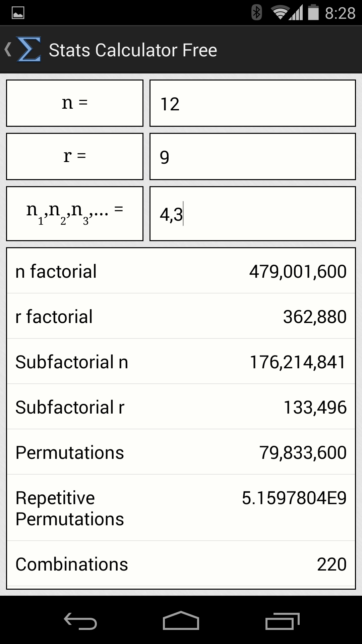Select the n factorial result row
The height and width of the screenshot is (644, 362).
pyautogui.click(x=181, y=271)
